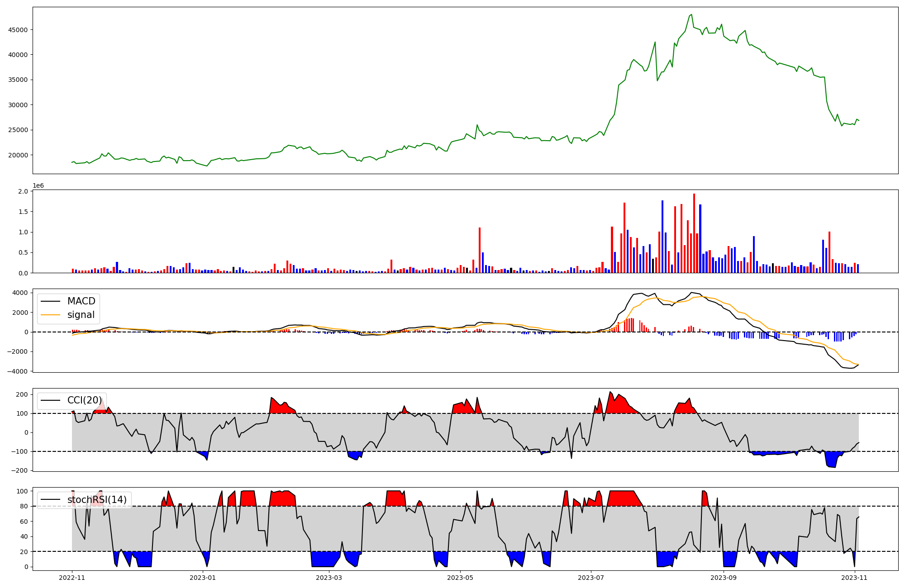This screenshot has height=588, width=905.
Task: Click the 20000 price axis tick label
Action: pyautogui.click(x=18, y=155)
